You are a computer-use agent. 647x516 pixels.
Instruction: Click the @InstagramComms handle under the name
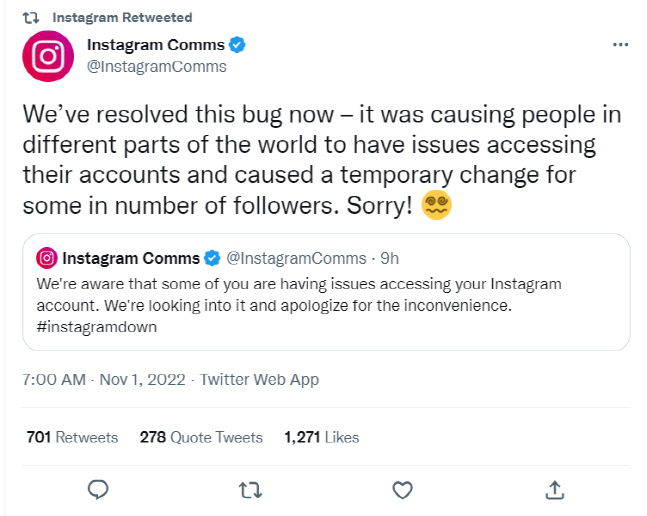pyautogui.click(x=156, y=67)
